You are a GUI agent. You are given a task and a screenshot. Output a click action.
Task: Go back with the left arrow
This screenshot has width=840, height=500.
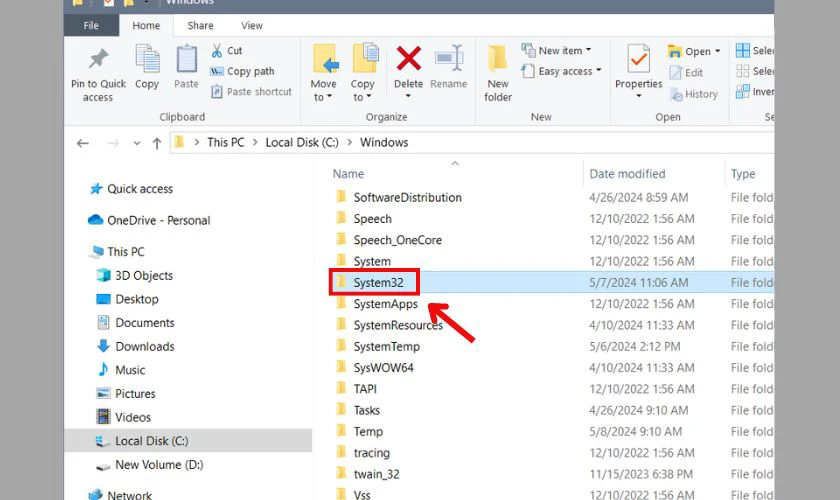(82, 143)
